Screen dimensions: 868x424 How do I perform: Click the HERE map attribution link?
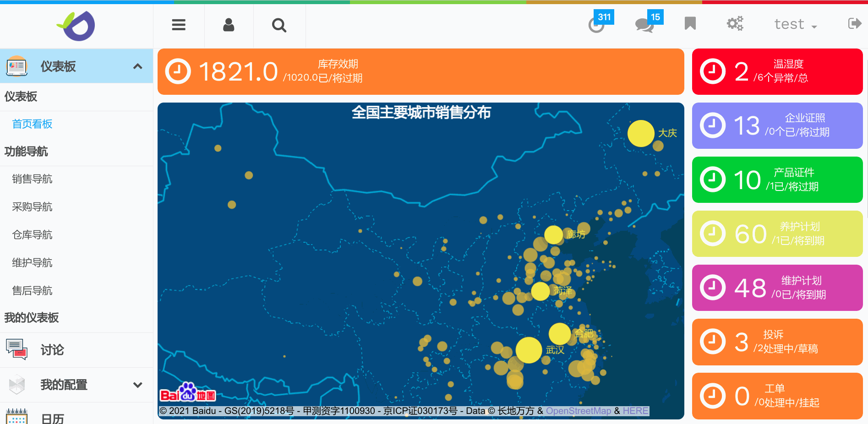[x=635, y=411]
